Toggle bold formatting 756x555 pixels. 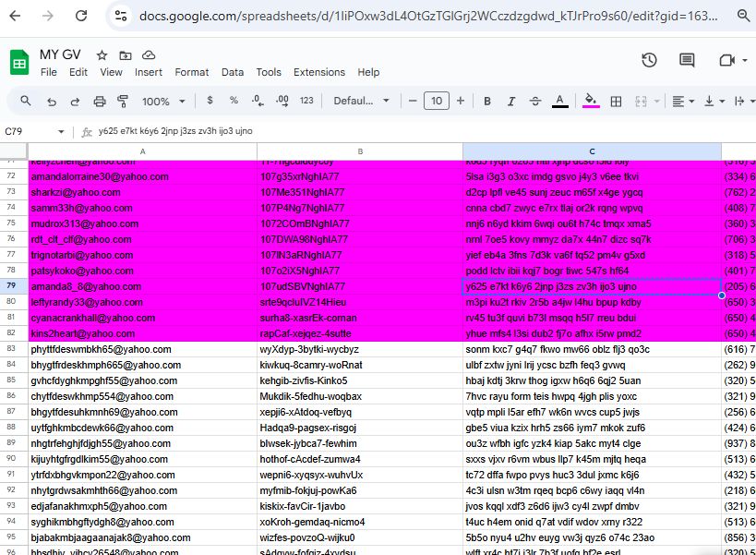click(x=487, y=102)
